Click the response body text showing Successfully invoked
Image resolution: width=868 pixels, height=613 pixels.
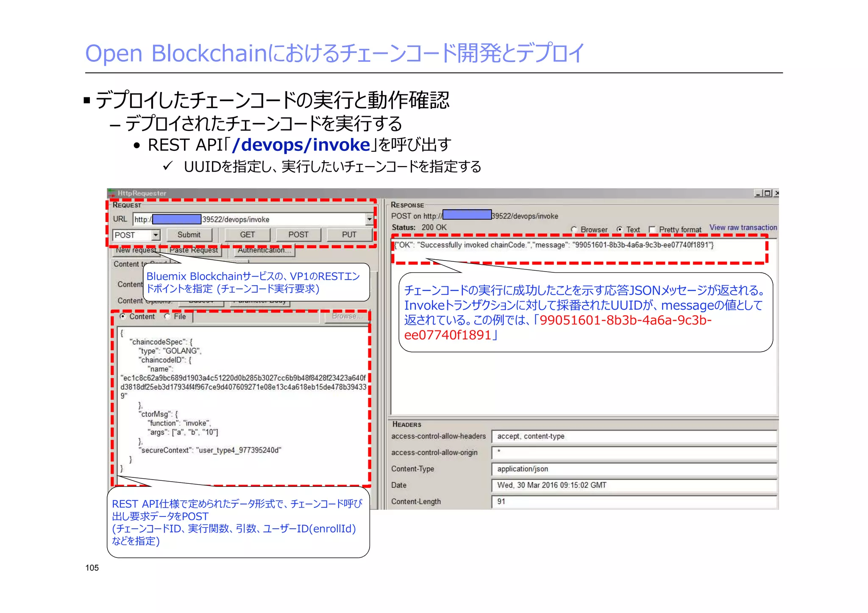tap(554, 245)
